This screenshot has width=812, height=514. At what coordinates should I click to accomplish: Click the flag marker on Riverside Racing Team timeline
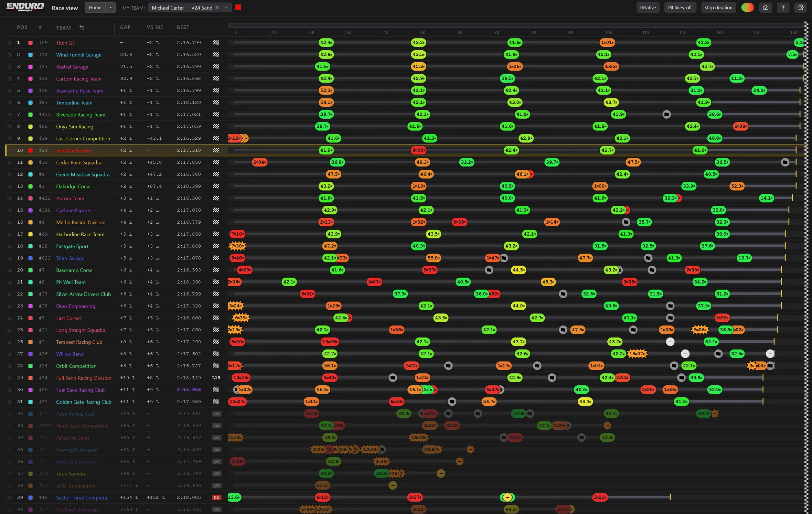[x=666, y=114]
